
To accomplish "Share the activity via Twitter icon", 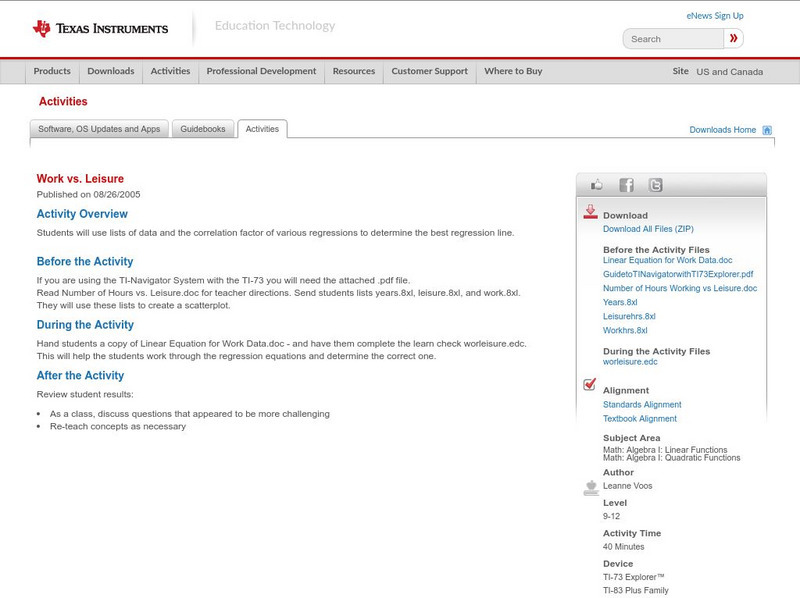I will (x=655, y=185).
